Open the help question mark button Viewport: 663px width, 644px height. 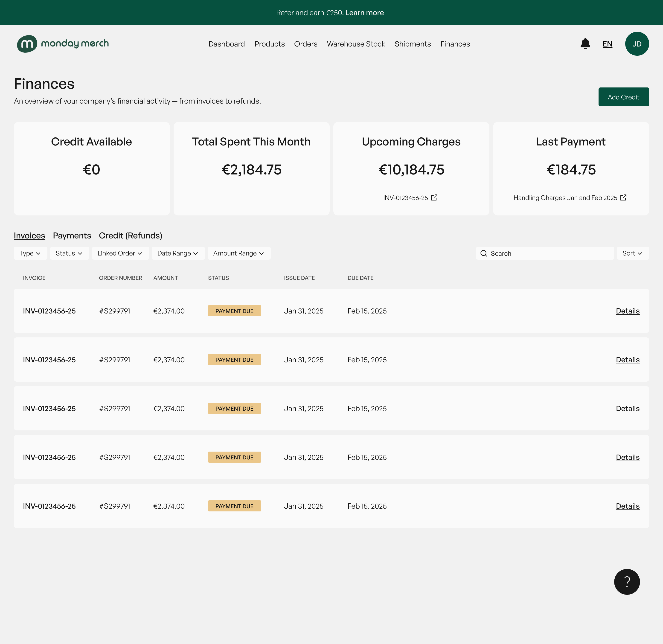point(627,581)
